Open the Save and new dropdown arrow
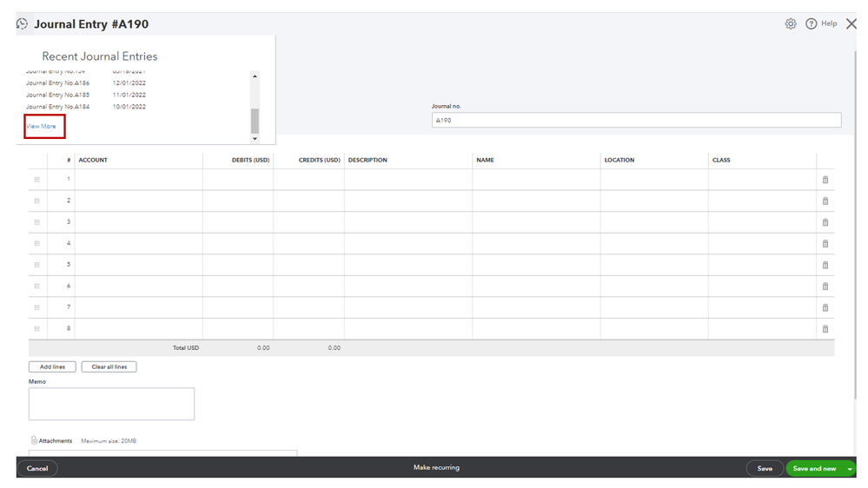The height and width of the screenshot is (488, 868). (850, 469)
